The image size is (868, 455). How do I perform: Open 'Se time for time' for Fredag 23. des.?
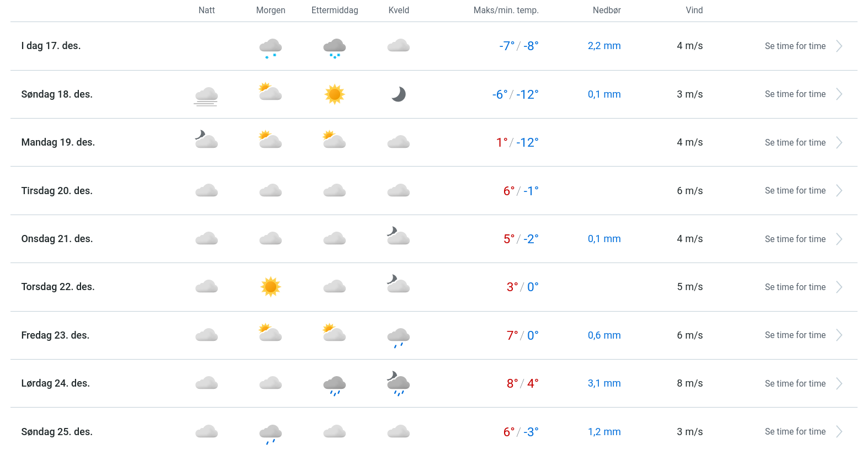[795, 335]
